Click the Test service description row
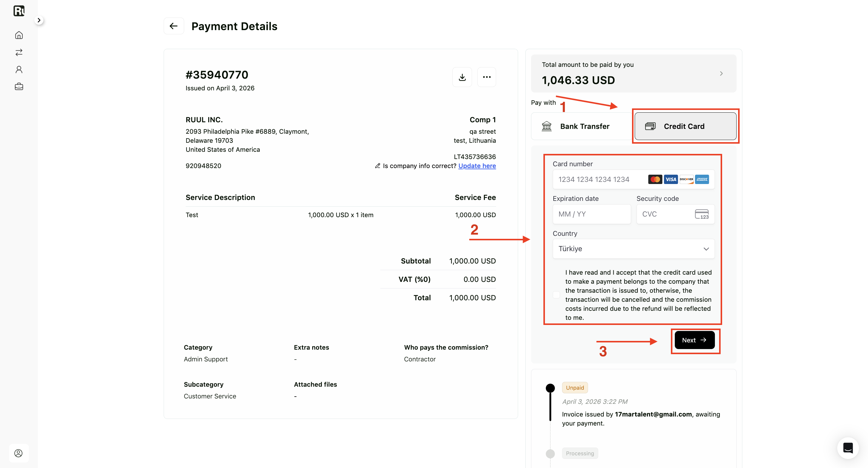The width and height of the screenshot is (868, 468). click(340, 215)
